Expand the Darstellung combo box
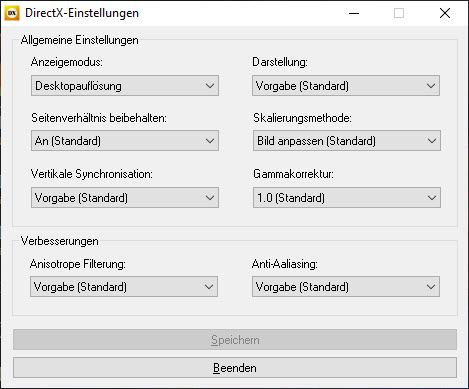This screenshot has width=469, height=389. (x=346, y=86)
